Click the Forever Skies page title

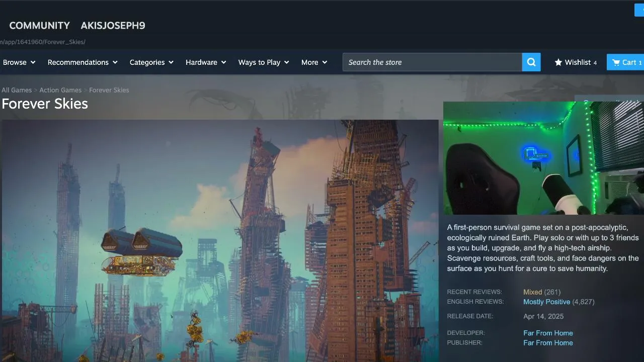45,104
